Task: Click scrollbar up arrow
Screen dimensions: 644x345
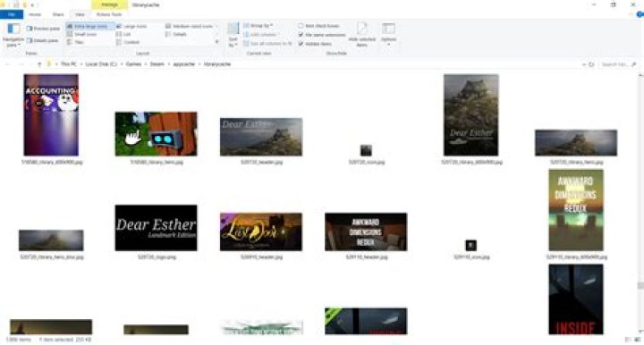Action: 640,76
